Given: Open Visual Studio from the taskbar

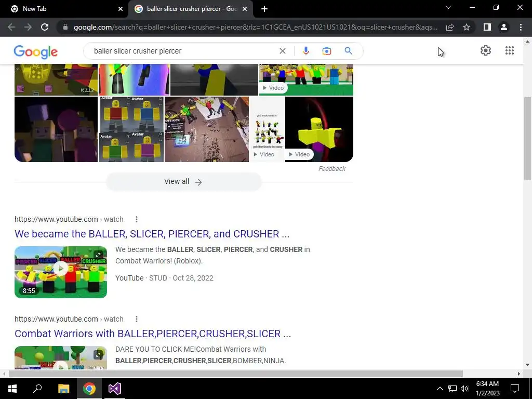Looking at the screenshot, I should (115, 389).
